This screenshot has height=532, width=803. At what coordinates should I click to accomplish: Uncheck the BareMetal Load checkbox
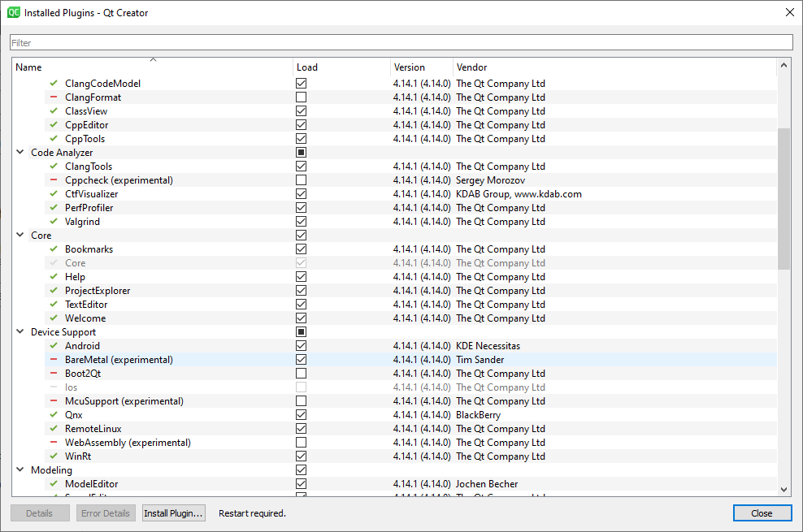(302, 360)
